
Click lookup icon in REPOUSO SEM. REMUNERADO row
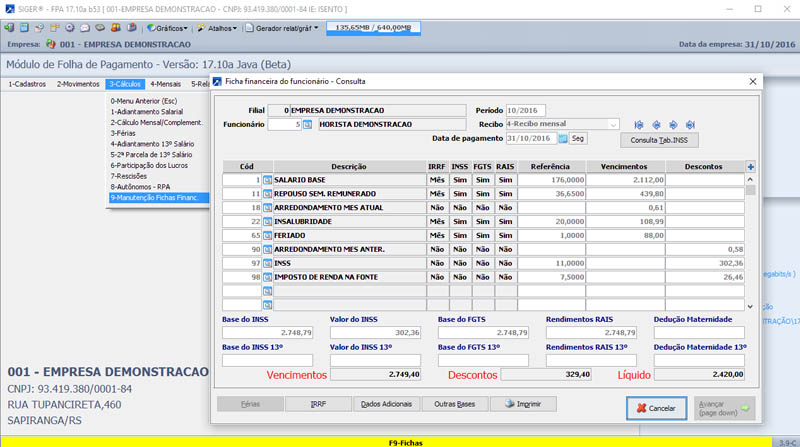click(x=267, y=194)
